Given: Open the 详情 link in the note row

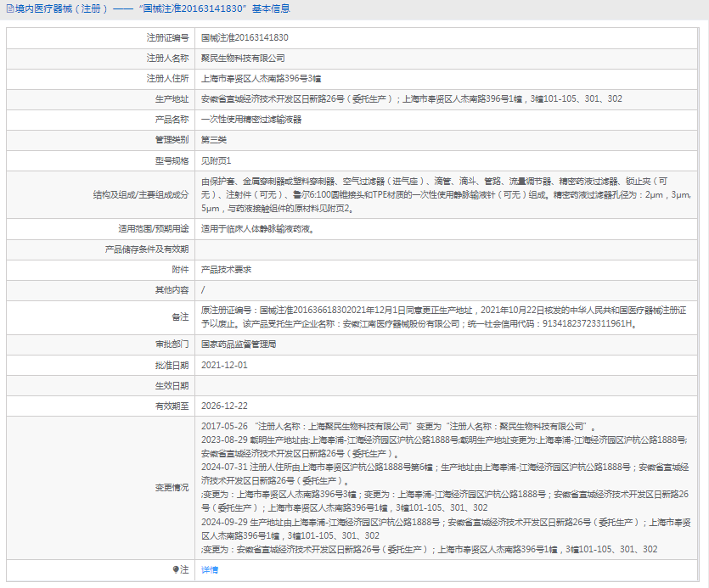Looking at the screenshot, I should click(x=210, y=570).
